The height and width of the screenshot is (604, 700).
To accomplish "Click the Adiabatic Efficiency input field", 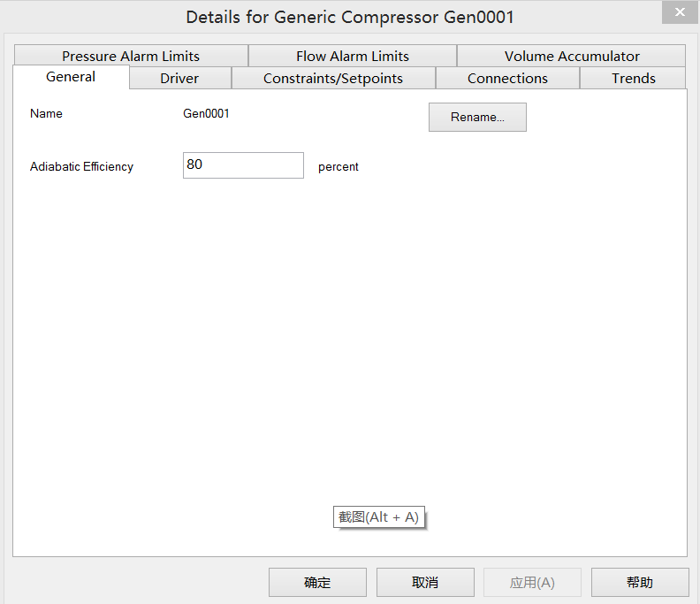I will point(243,165).
